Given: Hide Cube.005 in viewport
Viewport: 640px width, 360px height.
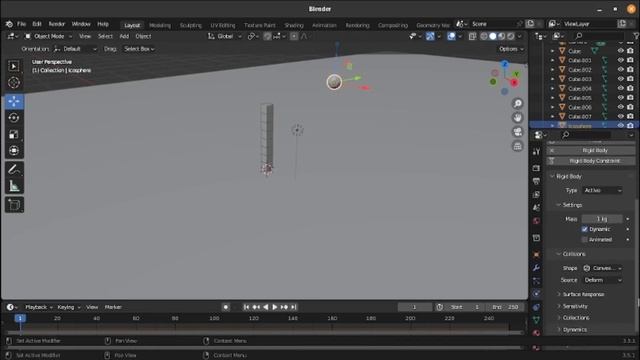Looking at the screenshot, I should tap(620, 98).
